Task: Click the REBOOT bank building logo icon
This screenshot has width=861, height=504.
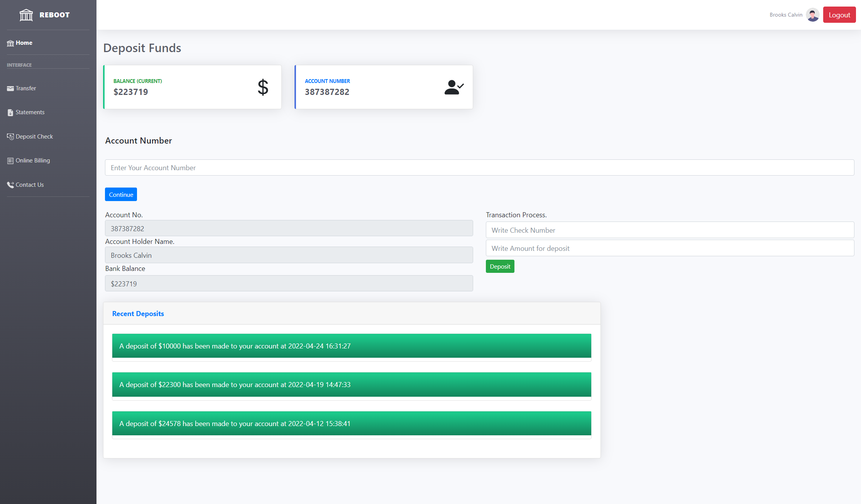Action: tap(26, 15)
